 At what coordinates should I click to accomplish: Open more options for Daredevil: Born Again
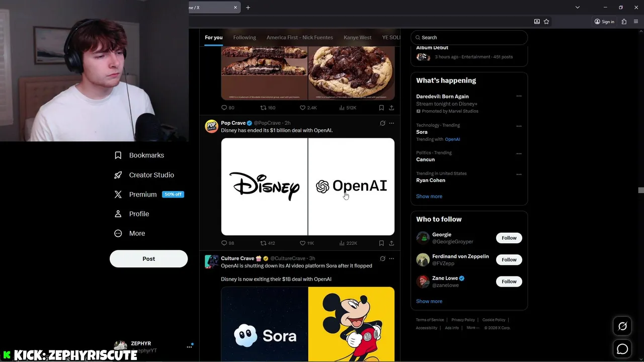pyautogui.click(x=519, y=96)
